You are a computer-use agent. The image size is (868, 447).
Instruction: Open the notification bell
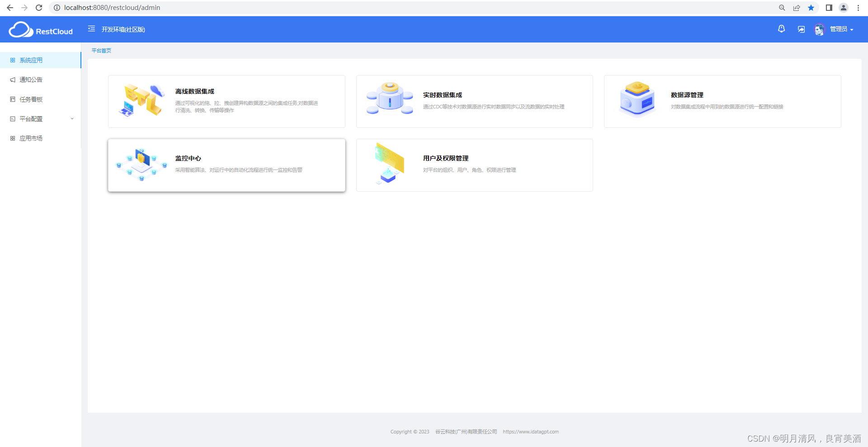781,29
